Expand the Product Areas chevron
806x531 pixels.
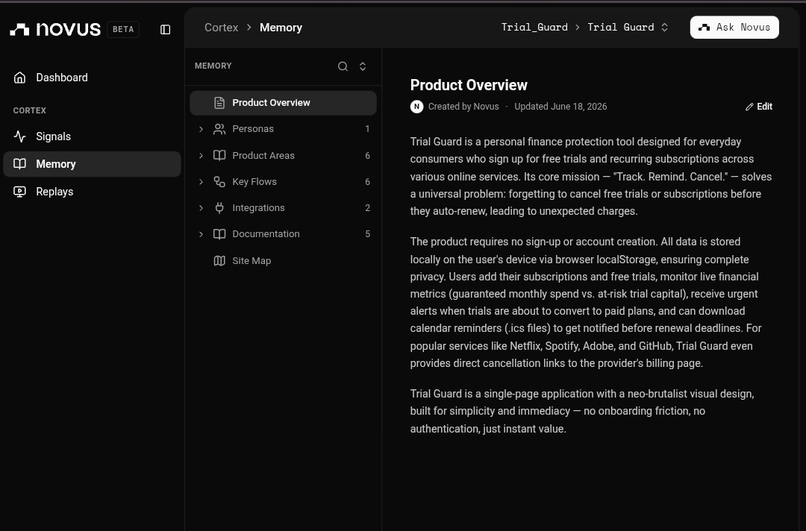(201, 155)
